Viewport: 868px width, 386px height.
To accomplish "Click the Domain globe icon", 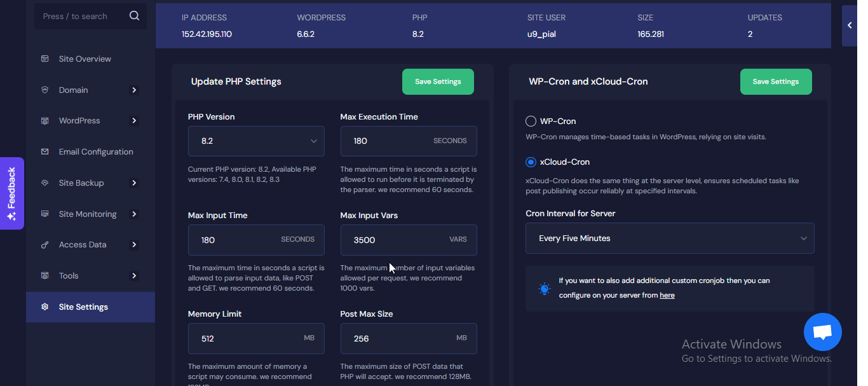I will (x=44, y=90).
